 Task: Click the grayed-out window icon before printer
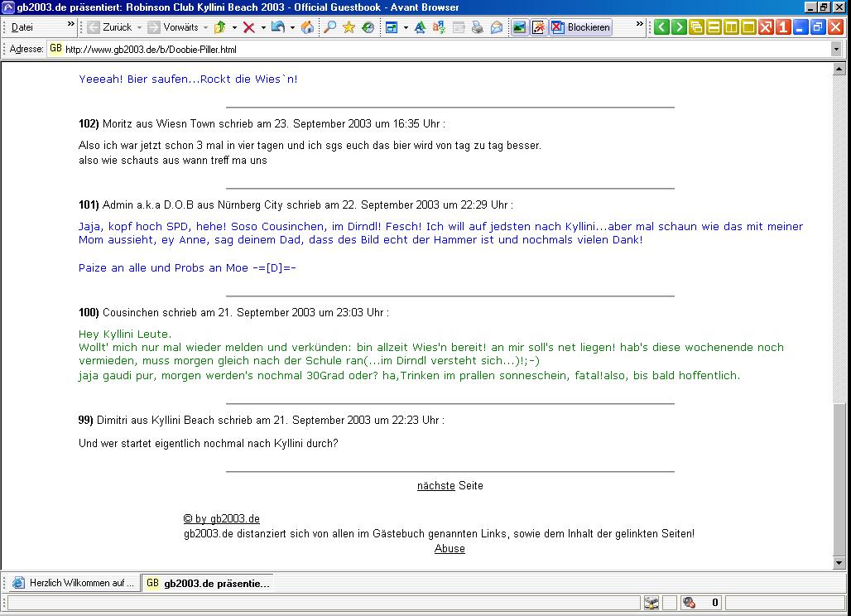pyautogui.click(x=459, y=27)
